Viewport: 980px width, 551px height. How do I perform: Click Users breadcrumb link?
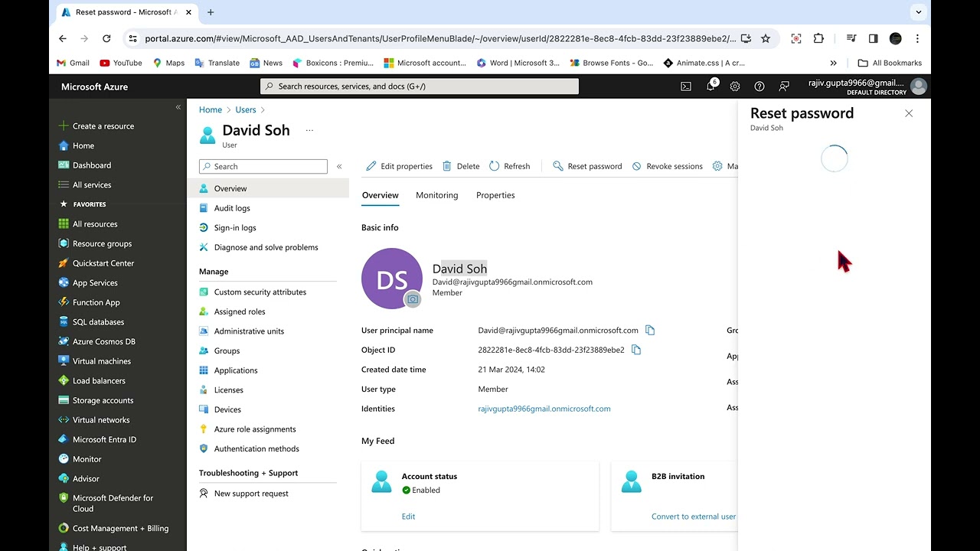246,110
